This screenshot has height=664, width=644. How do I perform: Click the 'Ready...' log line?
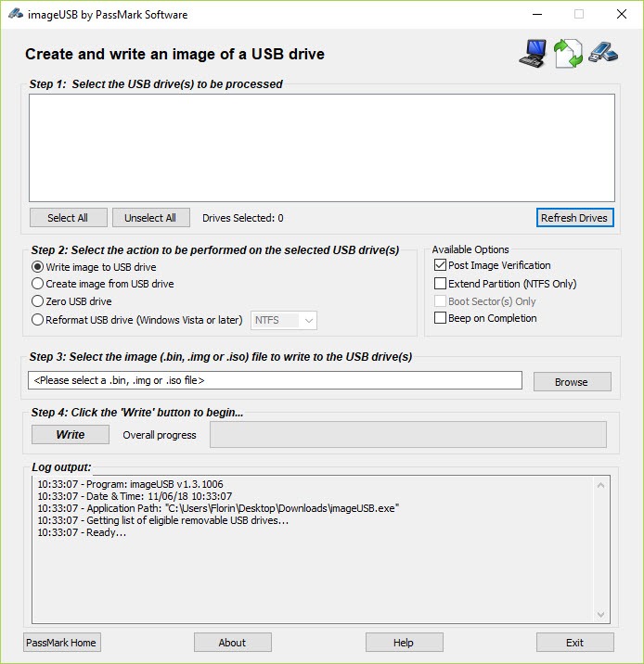coord(82,532)
